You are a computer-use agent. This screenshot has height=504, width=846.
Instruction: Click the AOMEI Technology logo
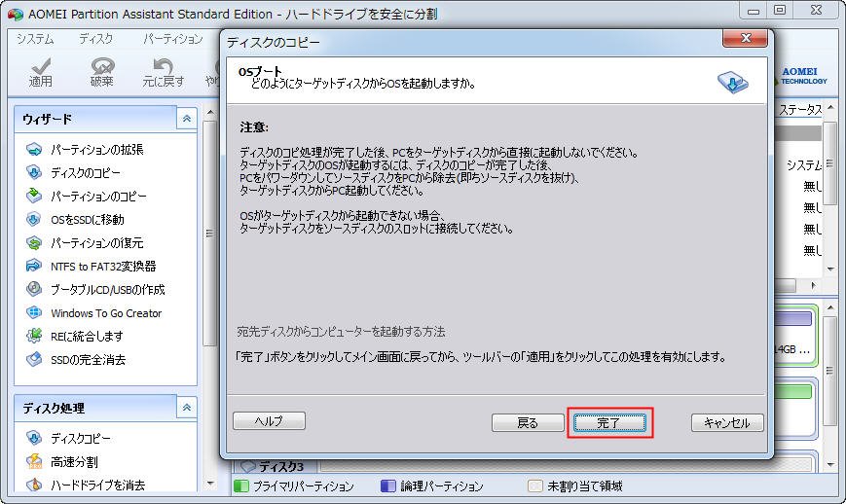tap(803, 76)
